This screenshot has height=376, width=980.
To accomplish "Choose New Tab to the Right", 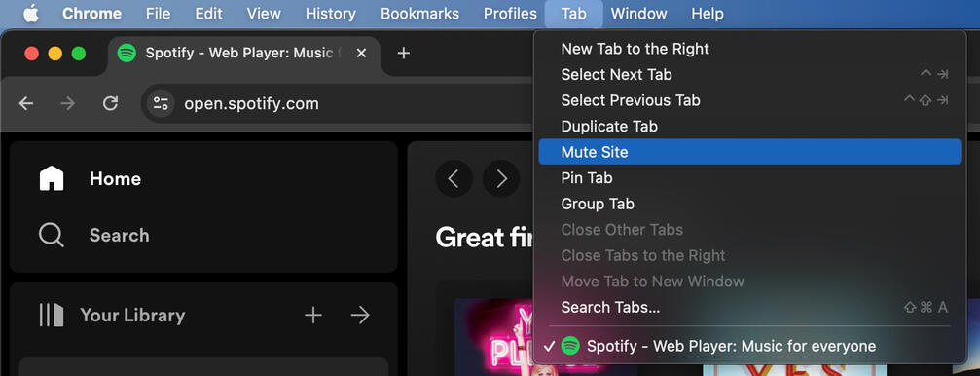I will tap(749, 49).
